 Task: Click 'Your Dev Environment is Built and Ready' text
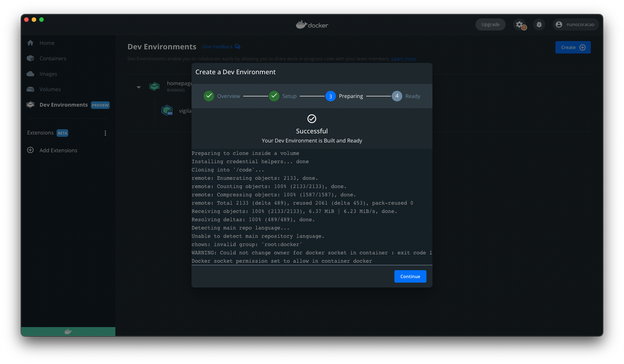click(x=312, y=141)
